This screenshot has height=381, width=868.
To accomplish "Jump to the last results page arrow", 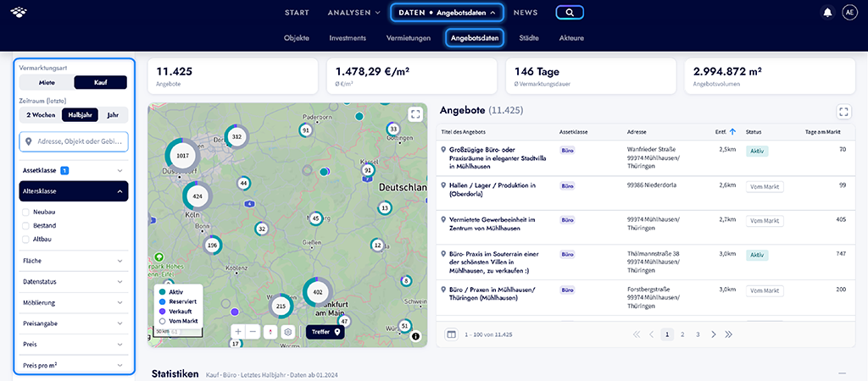I will [x=728, y=334].
